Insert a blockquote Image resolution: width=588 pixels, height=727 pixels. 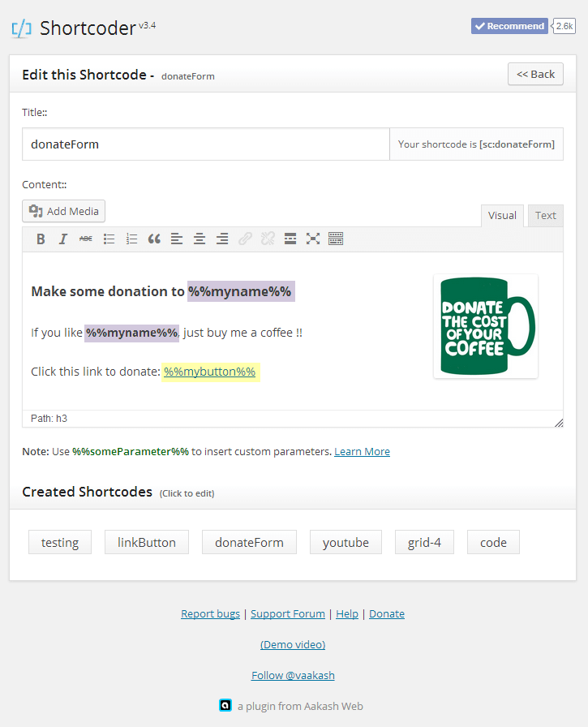[x=154, y=239]
